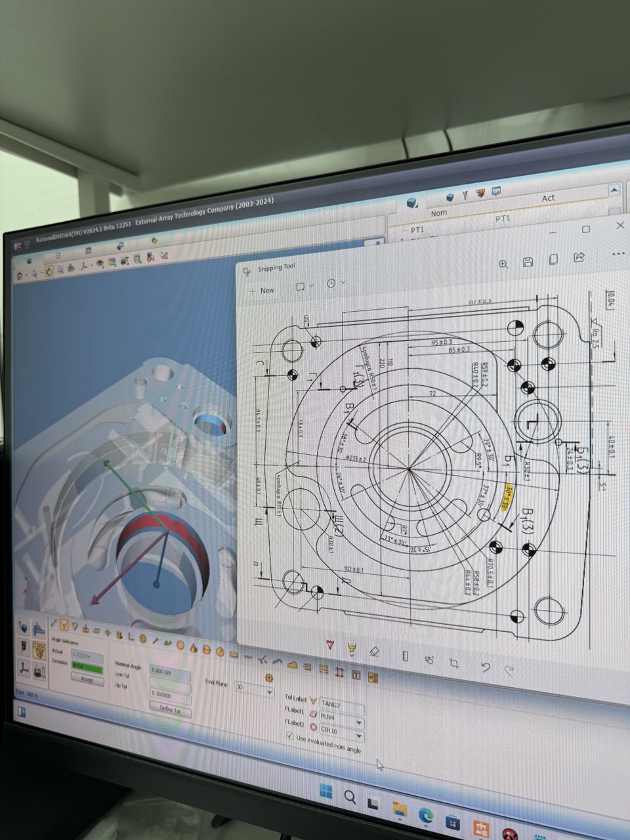This screenshot has height=840, width=630.
Task: Open the Eval Plane dropdown
Action: 269,692
